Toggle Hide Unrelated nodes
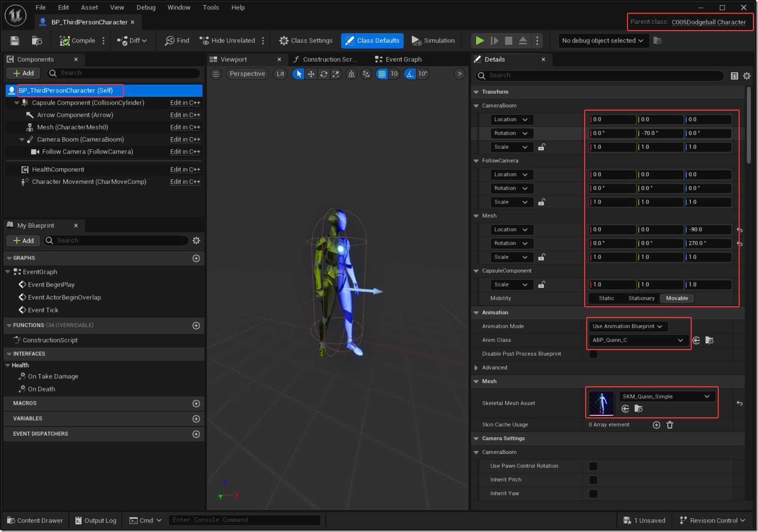The image size is (758, 532). pos(227,41)
